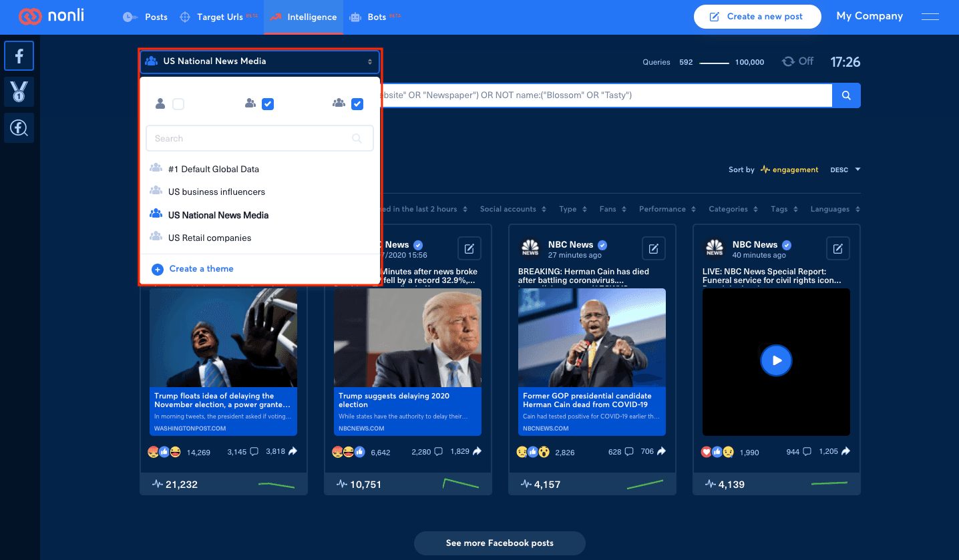
Task: Click See more Facebook posts button
Action: point(500,543)
